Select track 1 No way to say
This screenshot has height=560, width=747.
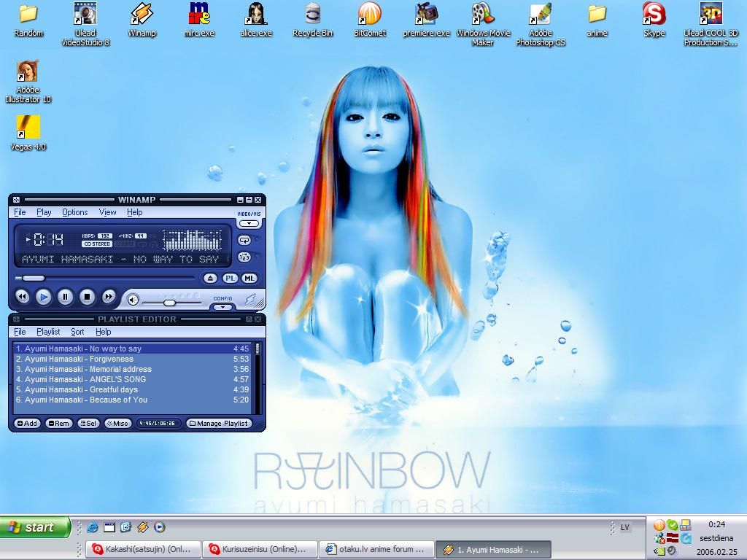click(132, 349)
